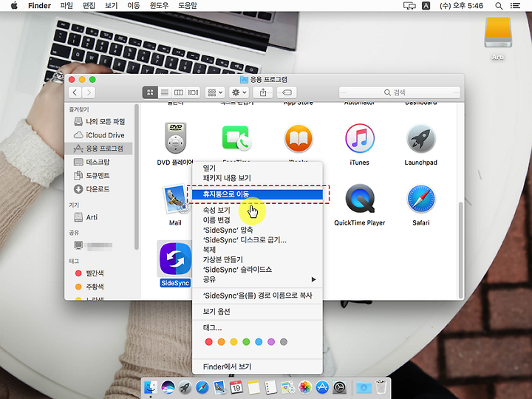
Task: Open the Trash in the Dock
Action: (x=381, y=387)
